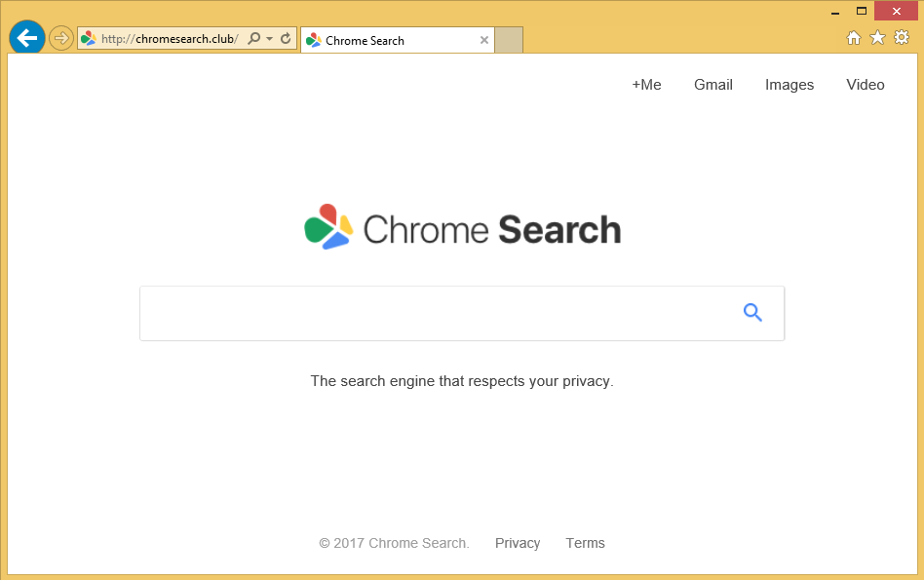Viewport: 924px width, 580px height.
Task: Close the Chrome Search tab
Action: (484, 40)
